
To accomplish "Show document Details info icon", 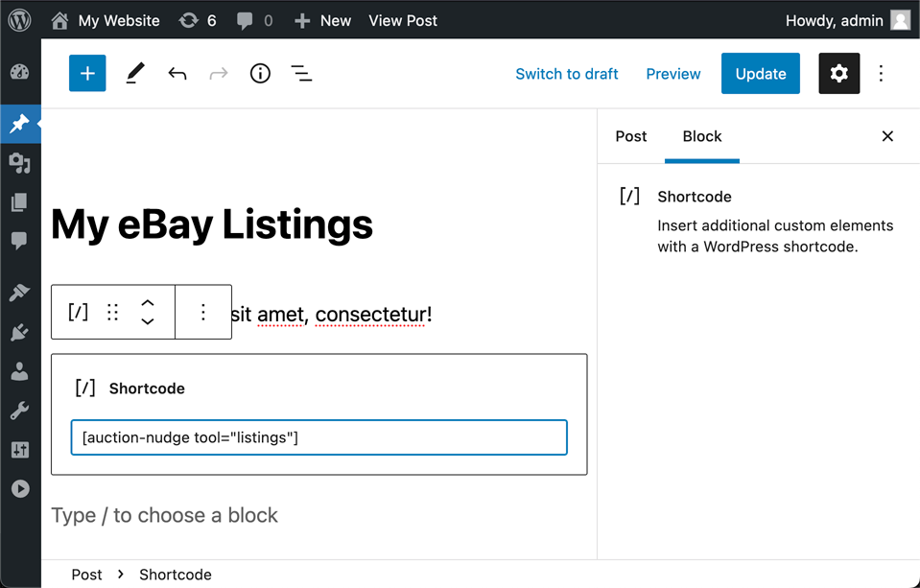I will (260, 73).
